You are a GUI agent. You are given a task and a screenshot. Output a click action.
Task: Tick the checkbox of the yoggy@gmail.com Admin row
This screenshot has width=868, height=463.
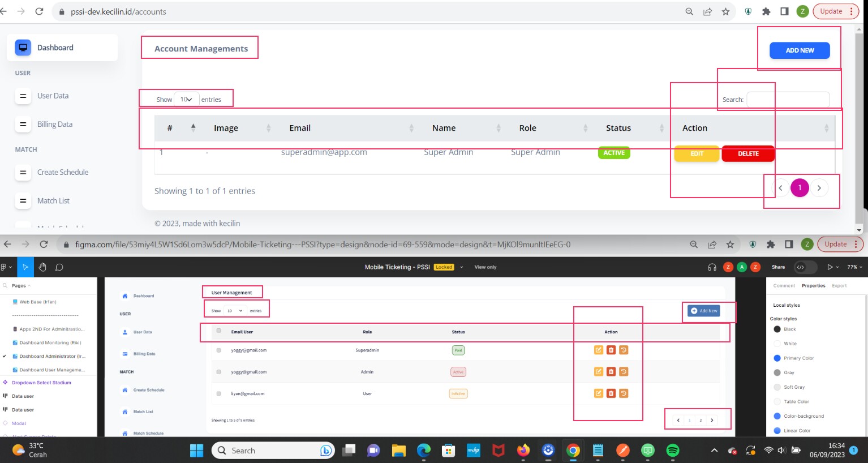click(x=219, y=371)
